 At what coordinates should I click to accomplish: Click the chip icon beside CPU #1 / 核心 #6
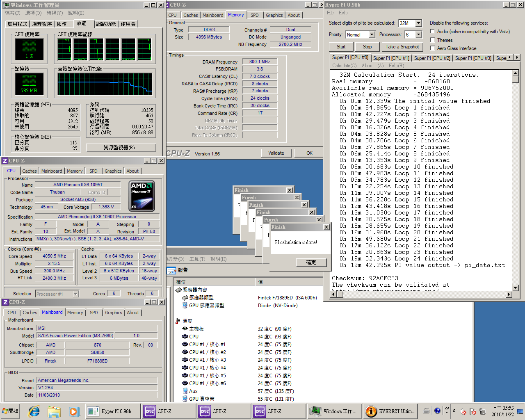(x=185, y=383)
